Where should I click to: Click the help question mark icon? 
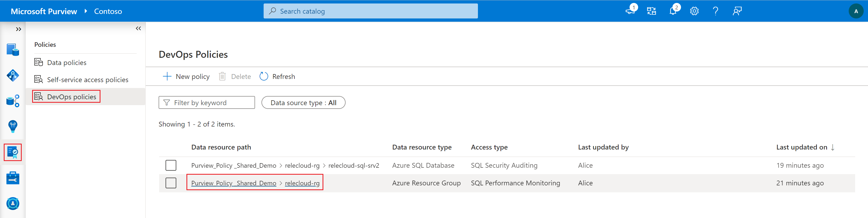[x=715, y=11]
